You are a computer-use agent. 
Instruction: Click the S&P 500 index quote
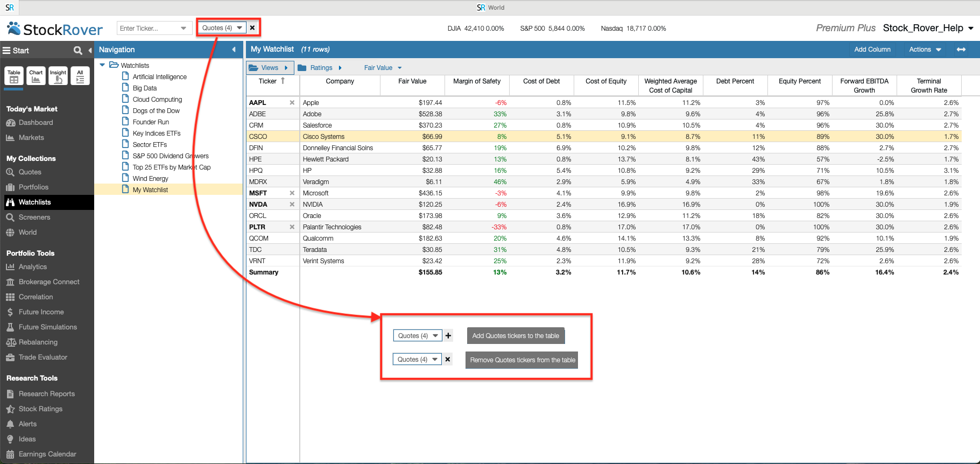coord(552,29)
